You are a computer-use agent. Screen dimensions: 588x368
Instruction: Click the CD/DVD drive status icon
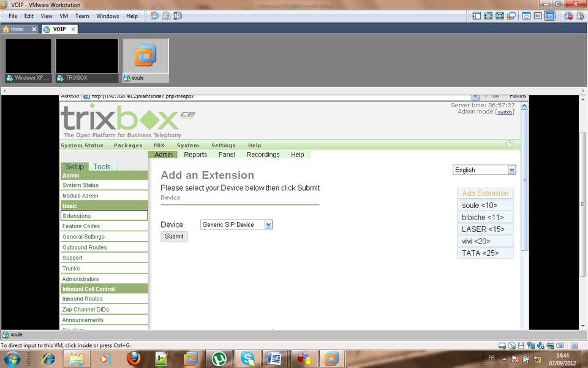click(x=511, y=345)
